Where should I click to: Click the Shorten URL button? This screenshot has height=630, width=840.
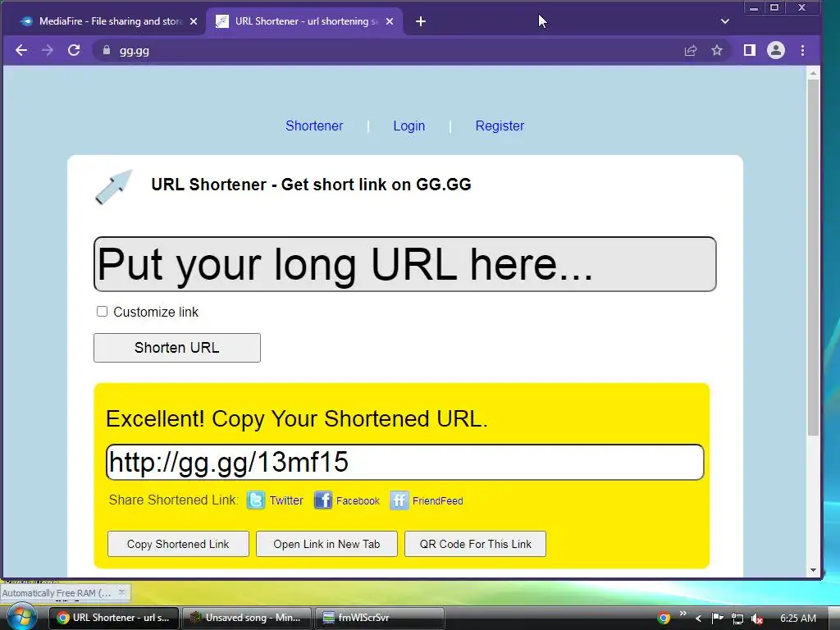tap(177, 348)
